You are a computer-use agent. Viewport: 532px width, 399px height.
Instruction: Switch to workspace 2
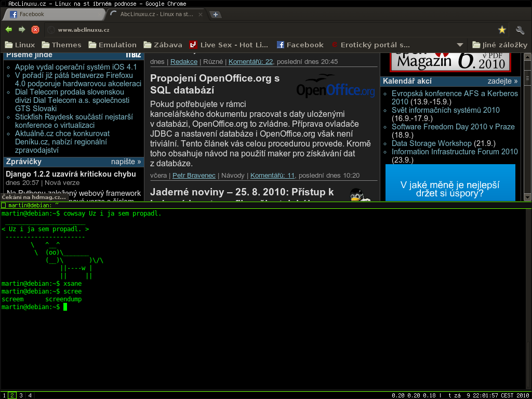[12, 395]
